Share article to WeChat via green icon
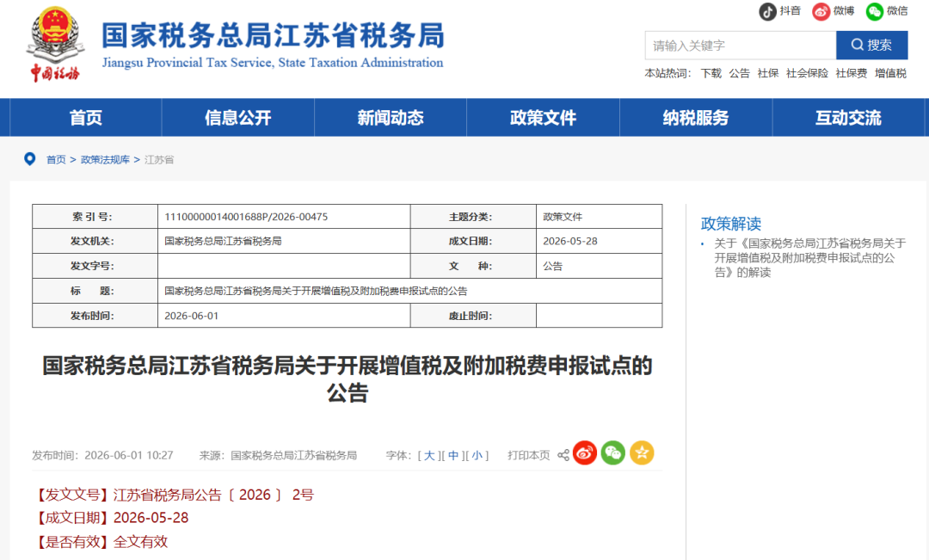This screenshot has height=560, width=929. (613, 453)
